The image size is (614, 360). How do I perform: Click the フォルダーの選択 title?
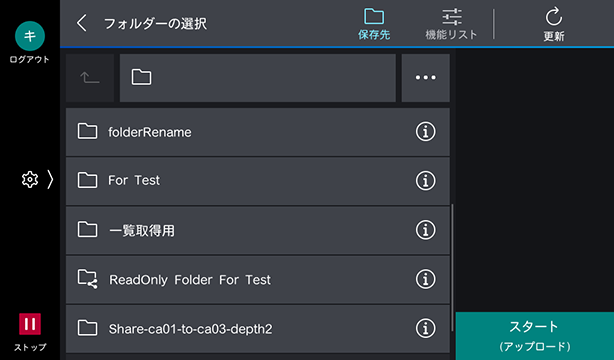(x=155, y=24)
